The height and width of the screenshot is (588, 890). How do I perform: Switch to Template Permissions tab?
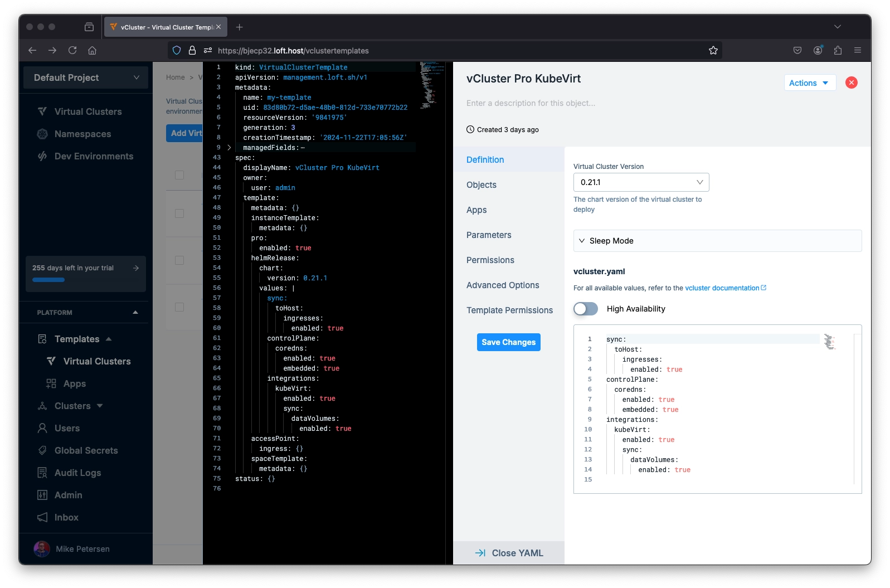(x=508, y=310)
